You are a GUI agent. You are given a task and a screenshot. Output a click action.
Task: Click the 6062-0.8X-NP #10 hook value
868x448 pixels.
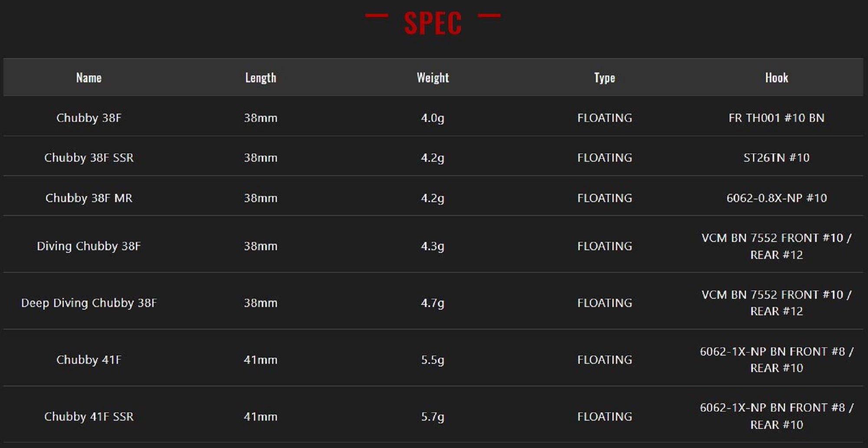coord(776,198)
